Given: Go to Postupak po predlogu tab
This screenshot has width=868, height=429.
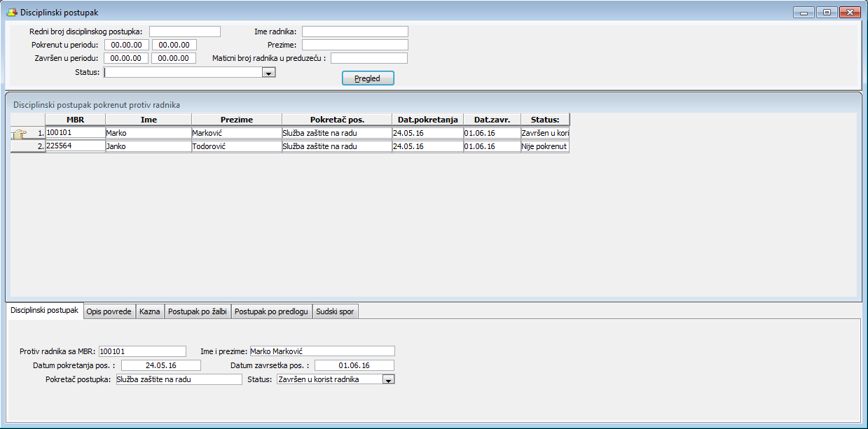Looking at the screenshot, I should [x=271, y=312].
